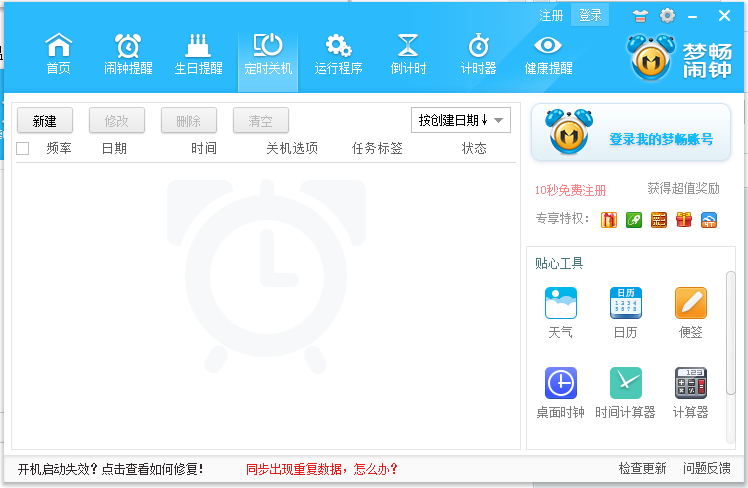Click the 日期 column header

pyautogui.click(x=114, y=148)
